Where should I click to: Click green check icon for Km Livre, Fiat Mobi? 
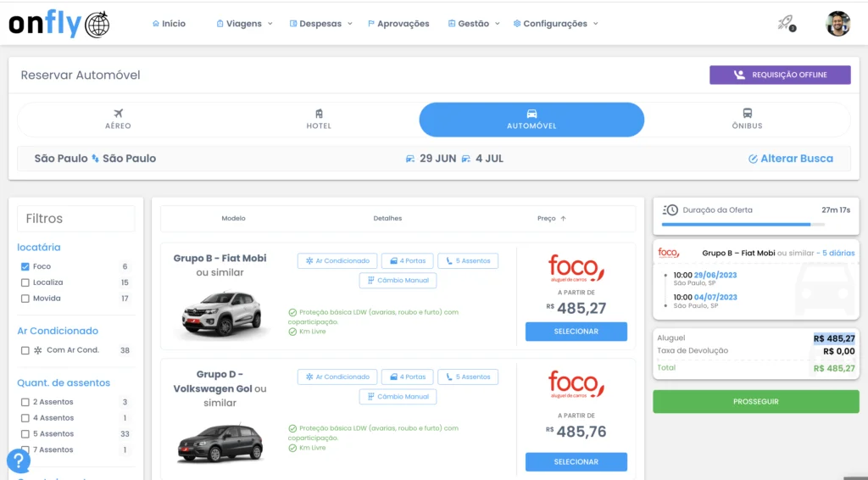[x=292, y=332]
